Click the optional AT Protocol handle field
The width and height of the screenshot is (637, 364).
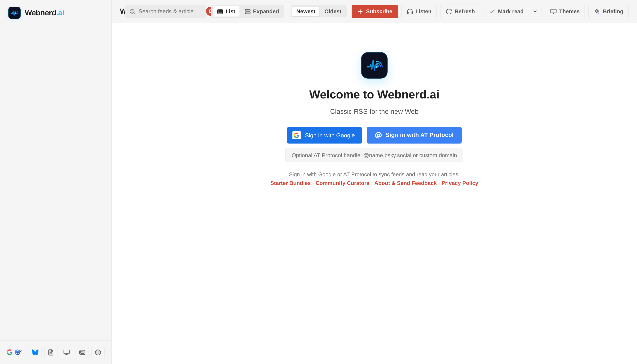point(374,155)
